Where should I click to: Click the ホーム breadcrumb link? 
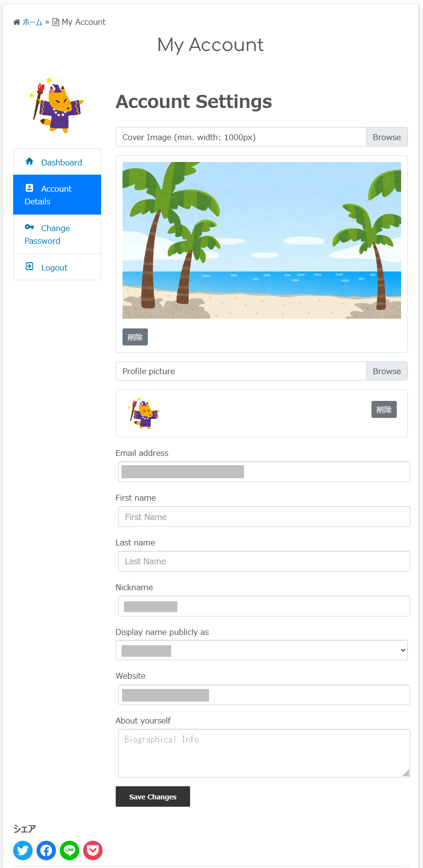coord(33,22)
